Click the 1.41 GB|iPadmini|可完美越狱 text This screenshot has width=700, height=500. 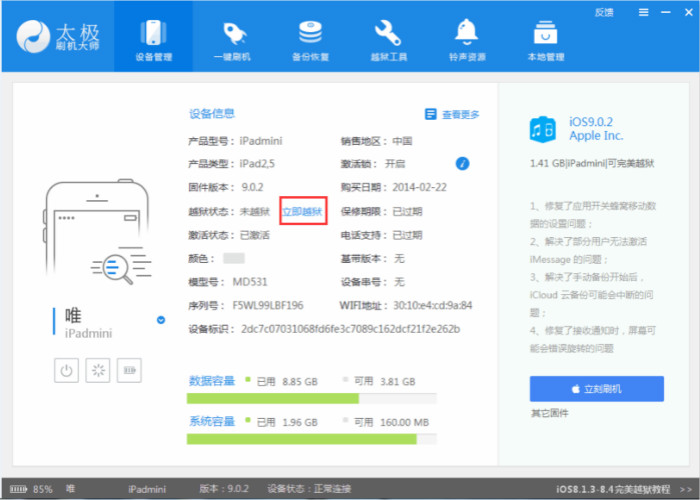pos(592,163)
